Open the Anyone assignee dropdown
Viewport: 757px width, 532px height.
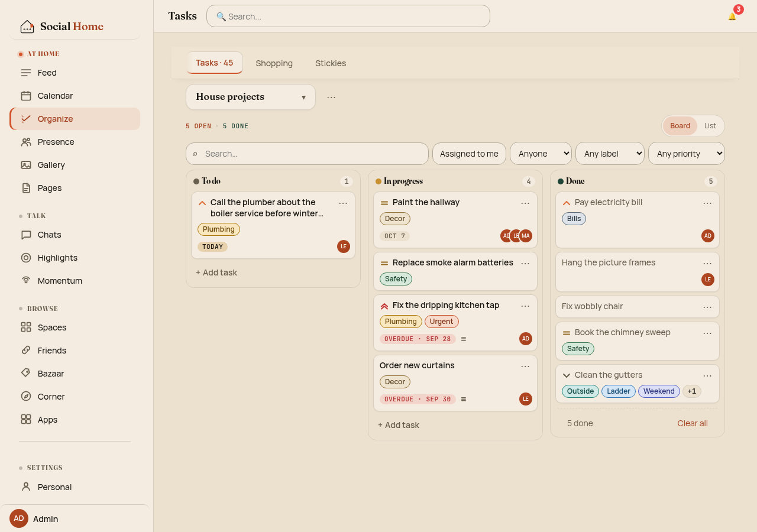pos(541,154)
